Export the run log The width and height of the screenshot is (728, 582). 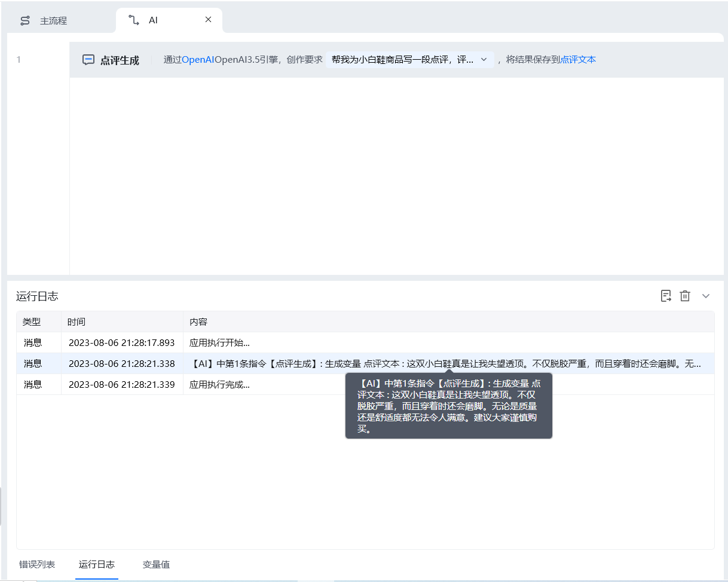pos(666,296)
